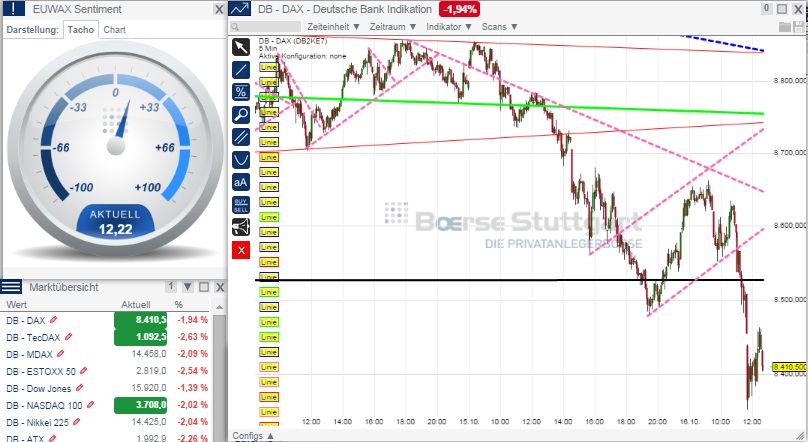This screenshot has height=442, width=808.
Task: Select the DB - NASDAQ 100 row
Action: (x=107, y=405)
